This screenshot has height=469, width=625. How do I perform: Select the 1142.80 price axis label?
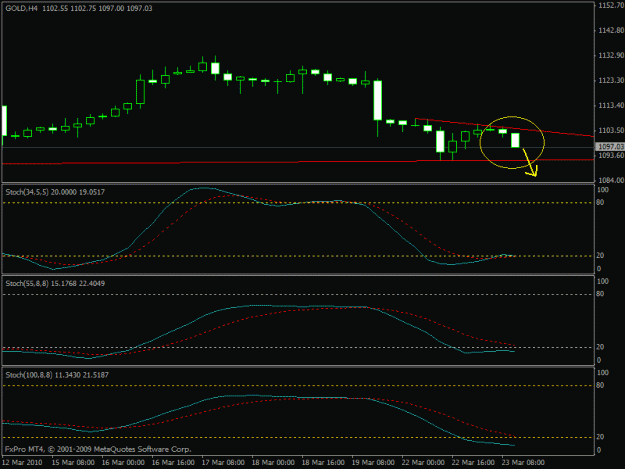(611, 31)
